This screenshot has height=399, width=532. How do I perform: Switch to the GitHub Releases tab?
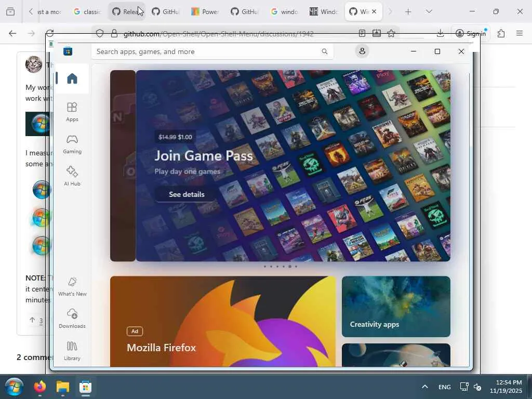127,12
